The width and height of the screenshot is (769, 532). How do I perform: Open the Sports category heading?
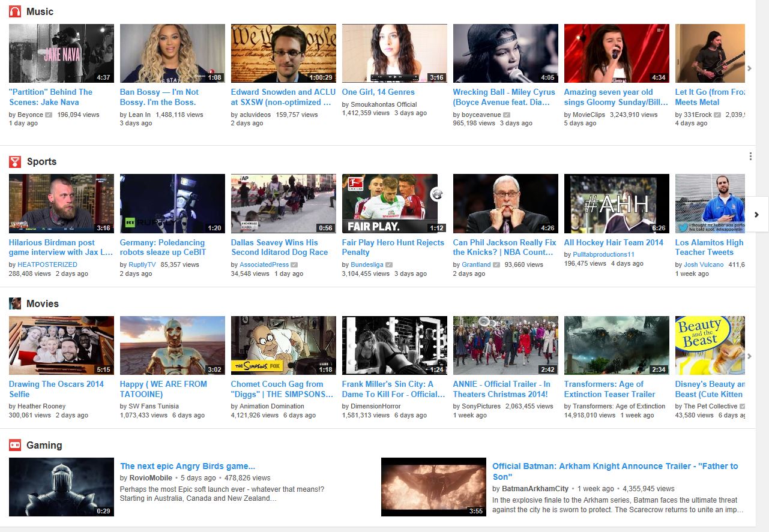41,161
